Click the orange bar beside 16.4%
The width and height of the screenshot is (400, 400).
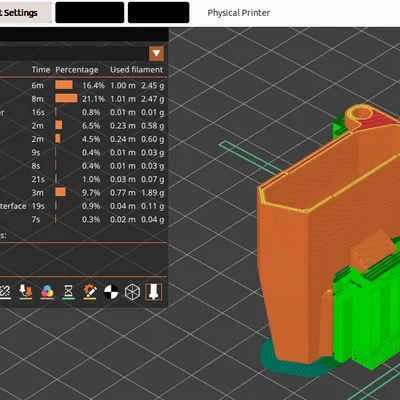(64, 85)
